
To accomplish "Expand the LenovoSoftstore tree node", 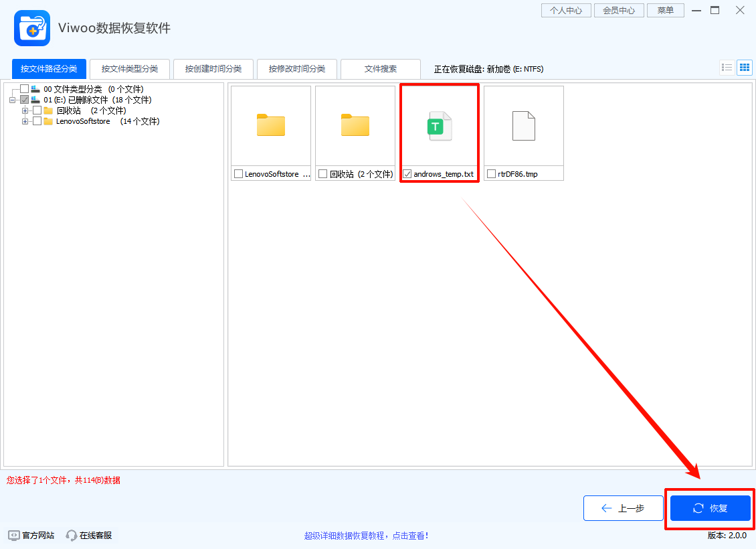I will [x=25, y=121].
